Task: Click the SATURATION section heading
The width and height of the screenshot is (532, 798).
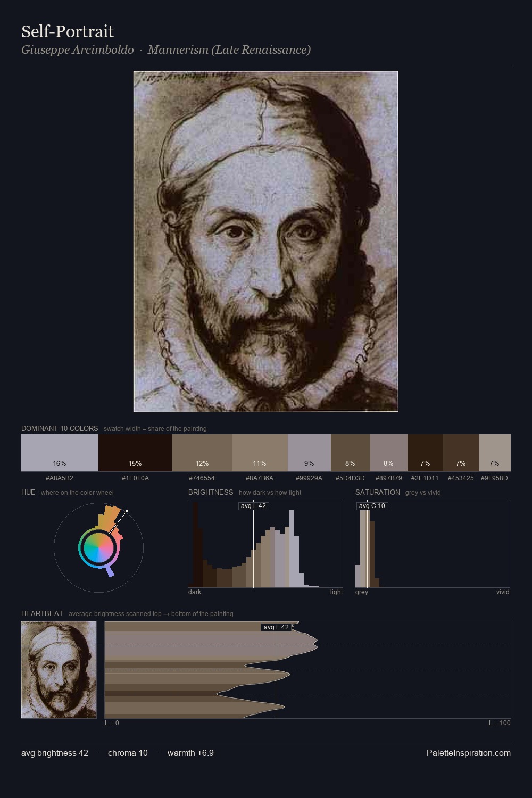Action: (x=378, y=492)
